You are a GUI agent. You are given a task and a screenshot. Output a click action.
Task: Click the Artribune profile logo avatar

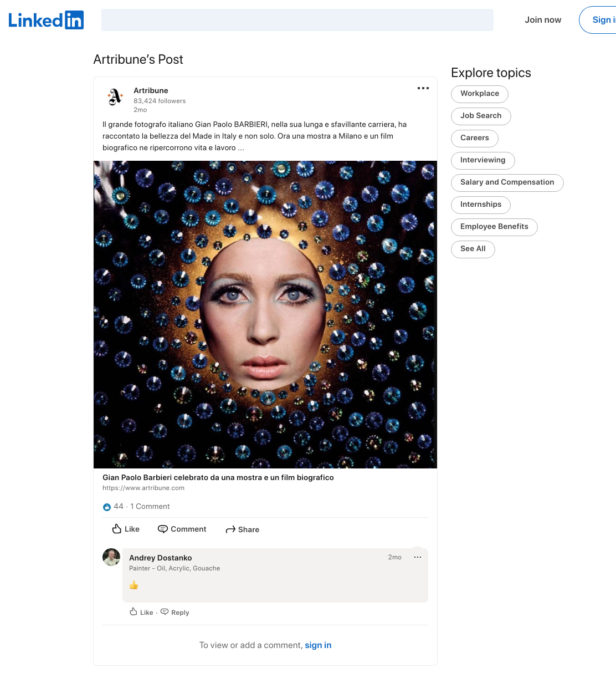tap(115, 97)
